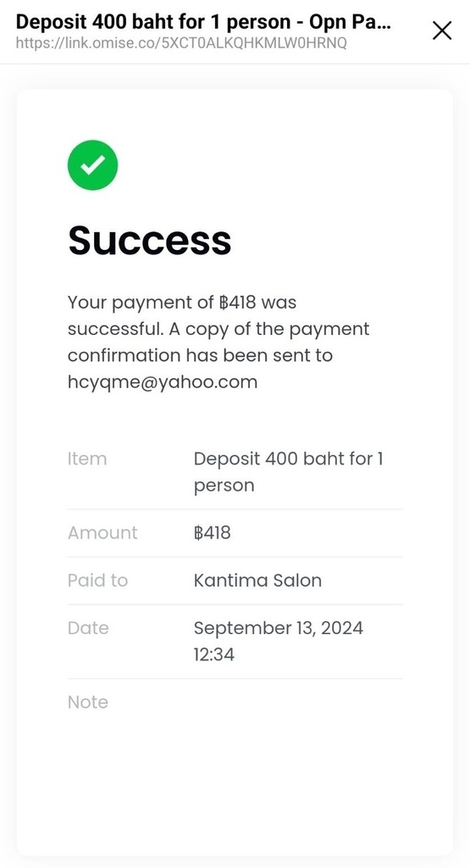Select the payment confirmation message text
This screenshot has height=868, width=470.
pyautogui.click(x=218, y=342)
